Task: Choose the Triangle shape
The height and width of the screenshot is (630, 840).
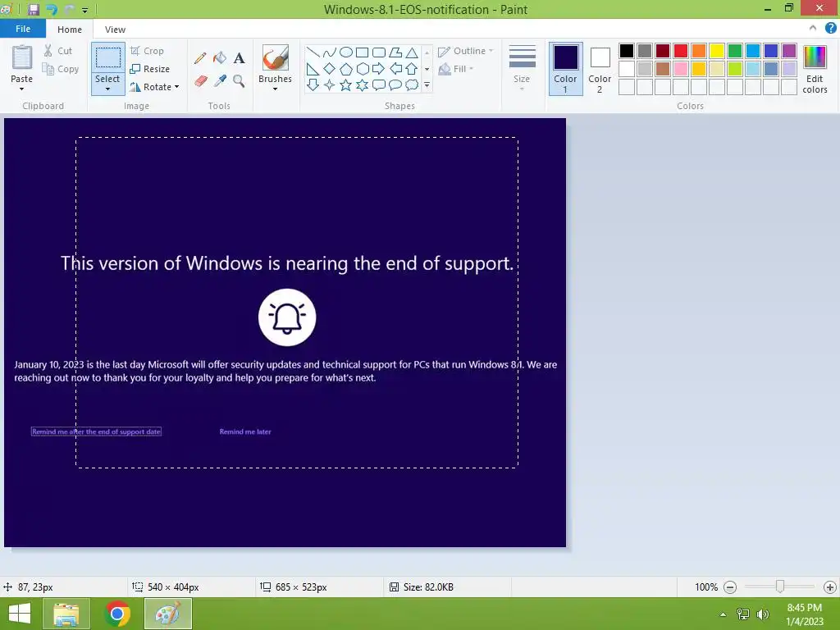Action: 412,52
